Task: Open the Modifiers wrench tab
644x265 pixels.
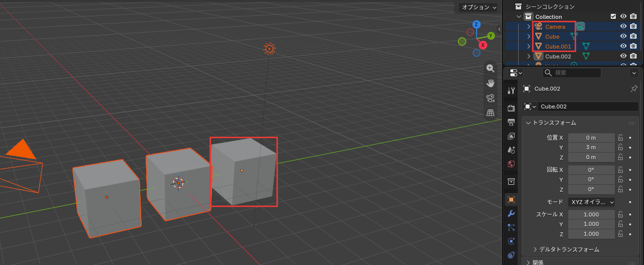Action: point(511,213)
